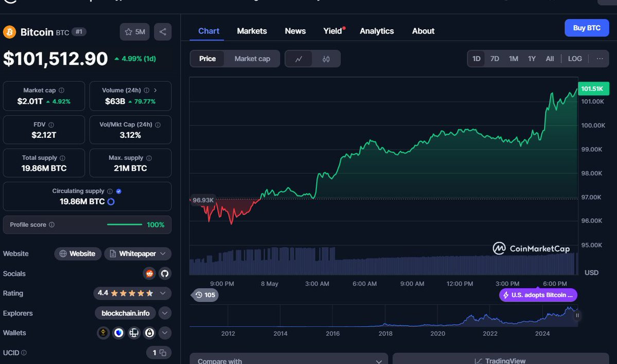Toggle the chart to Market cap view
Image resolution: width=617 pixels, height=364 pixels.
coord(252,59)
